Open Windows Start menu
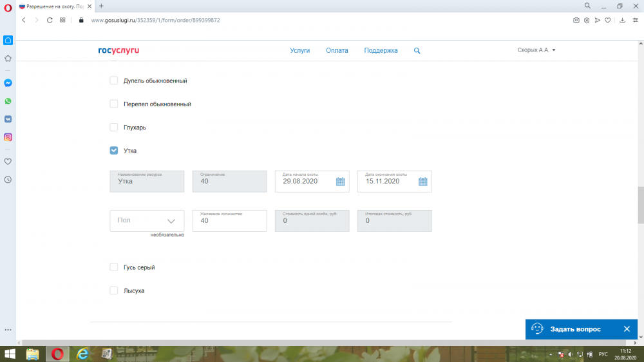This screenshot has height=362, width=644. tap(10, 354)
